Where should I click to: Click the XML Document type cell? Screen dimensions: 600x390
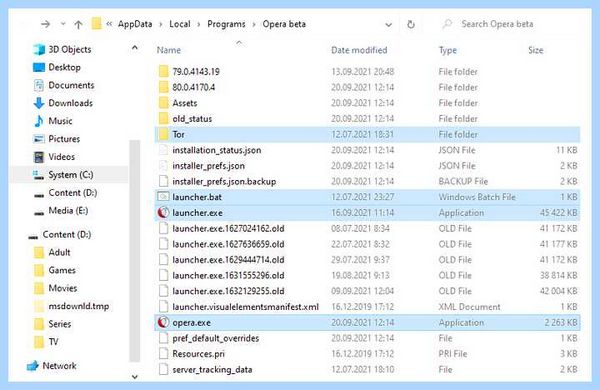click(469, 307)
